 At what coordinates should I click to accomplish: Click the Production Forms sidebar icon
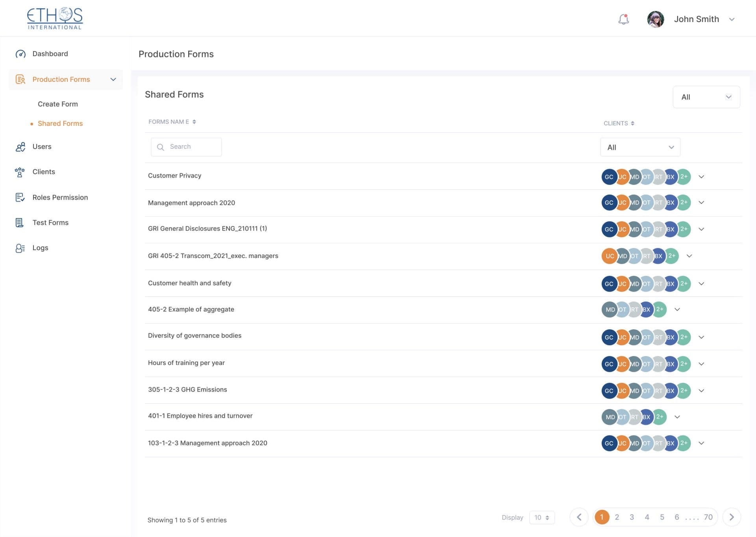[x=20, y=79]
